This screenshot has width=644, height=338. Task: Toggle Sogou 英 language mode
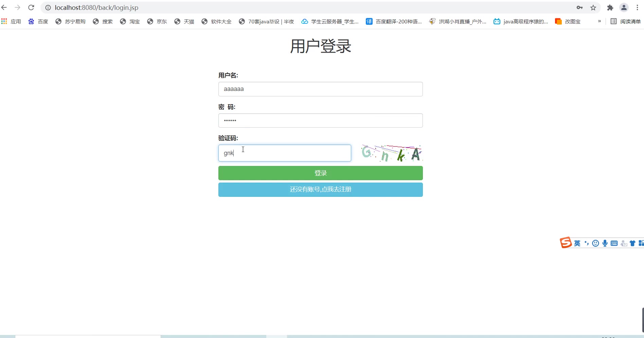tap(577, 243)
